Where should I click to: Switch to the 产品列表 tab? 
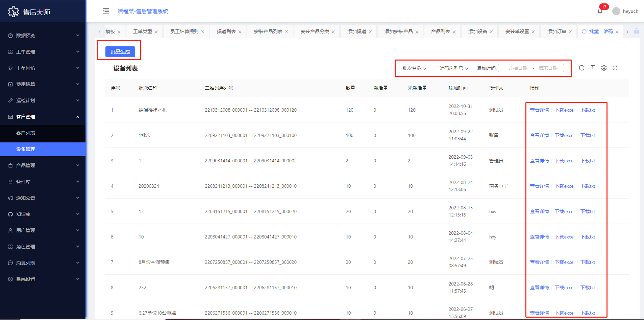pyautogui.click(x=440, y=31)
